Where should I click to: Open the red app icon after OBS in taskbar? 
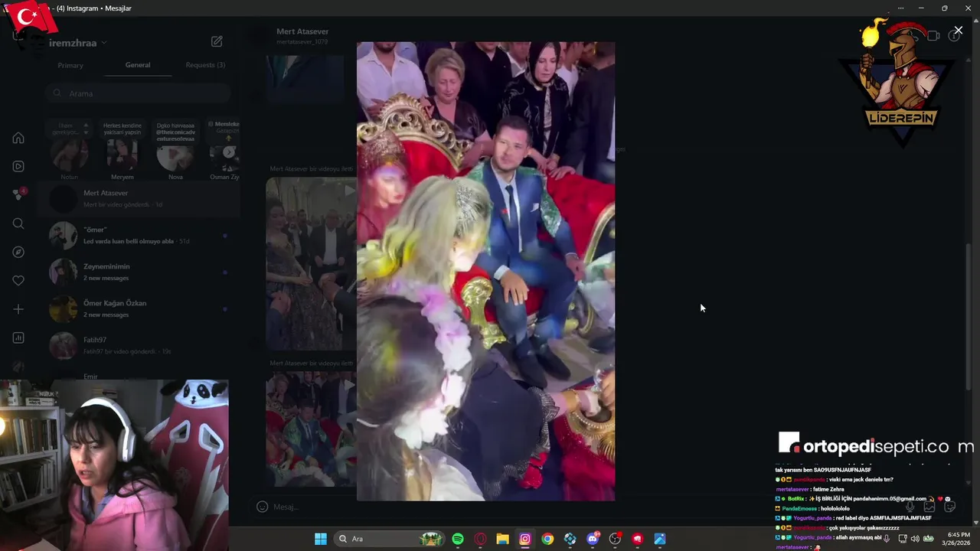pyautogui.click(x=637, y=539)
